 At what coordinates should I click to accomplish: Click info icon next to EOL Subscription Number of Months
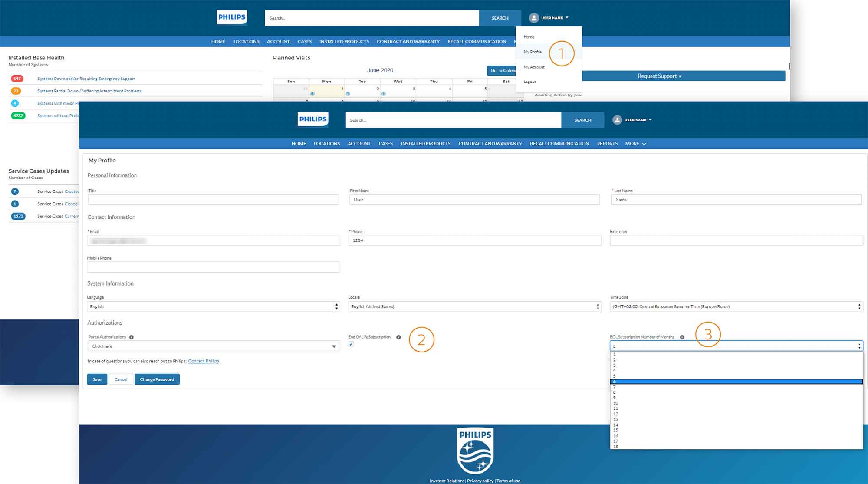coord(682,337)
